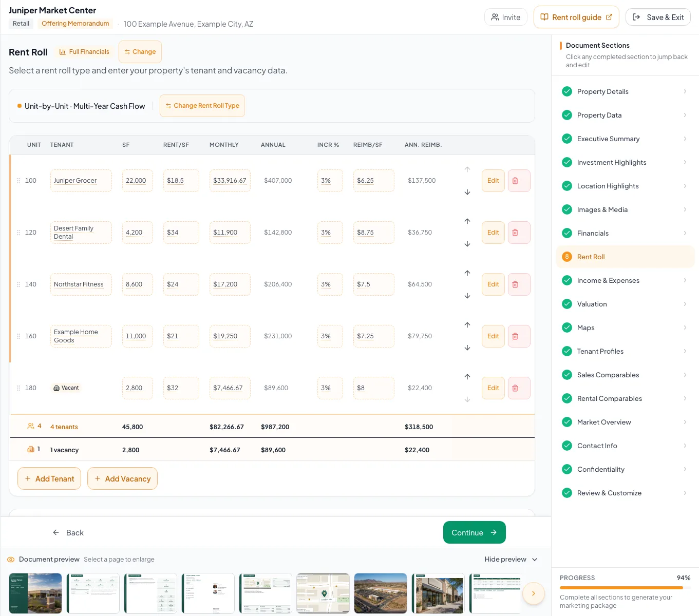Click the orange progress bar at 94%
Viewport: 699px width, 616px height.
pyautogui.click(x=621, y=588)
